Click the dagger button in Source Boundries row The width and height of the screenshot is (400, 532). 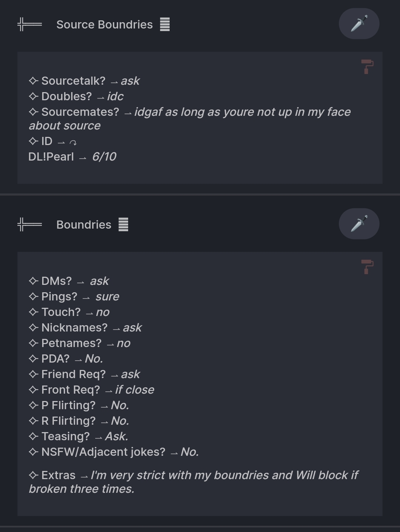(359, 24)
